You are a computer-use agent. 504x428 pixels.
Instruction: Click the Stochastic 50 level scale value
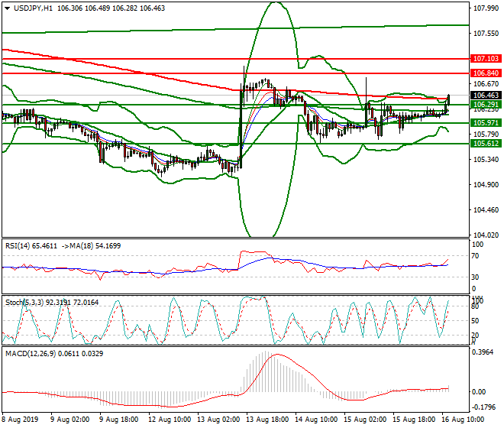tap(476, 321)
